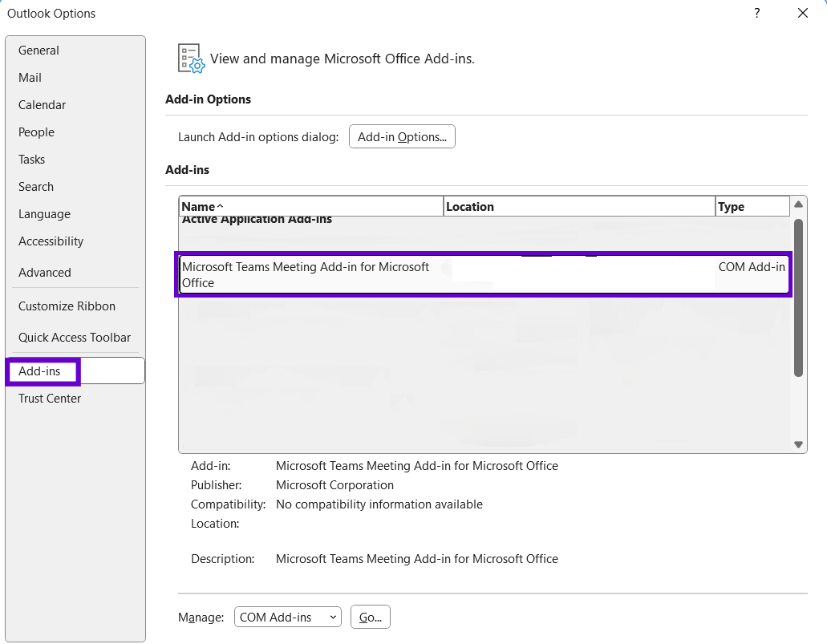This screenshot has height=644, width=827.
Task: Sort add-ins by Type column header
Action: pyautogui.click(x=752, y=207)
